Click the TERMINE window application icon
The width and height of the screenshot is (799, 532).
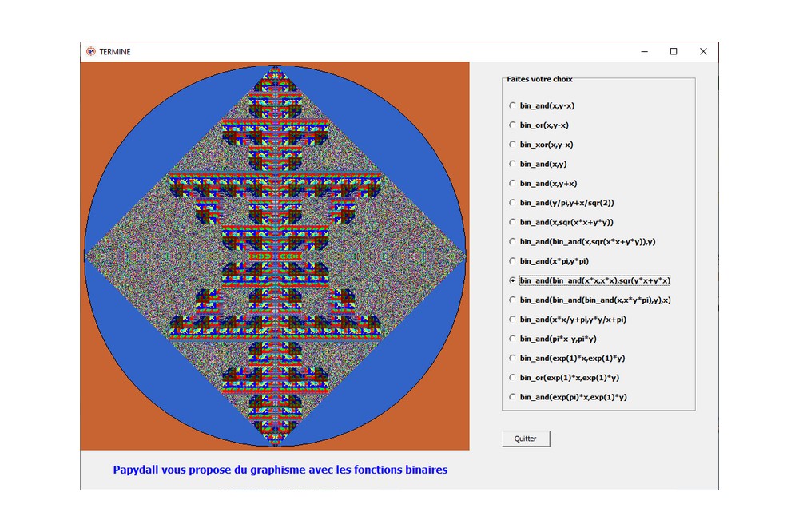(x=91, y=51)
